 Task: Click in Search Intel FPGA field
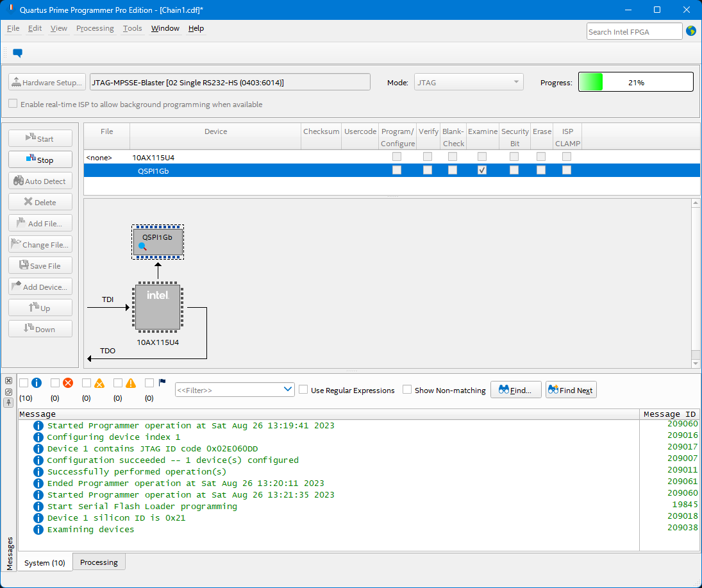click(635, 32)
